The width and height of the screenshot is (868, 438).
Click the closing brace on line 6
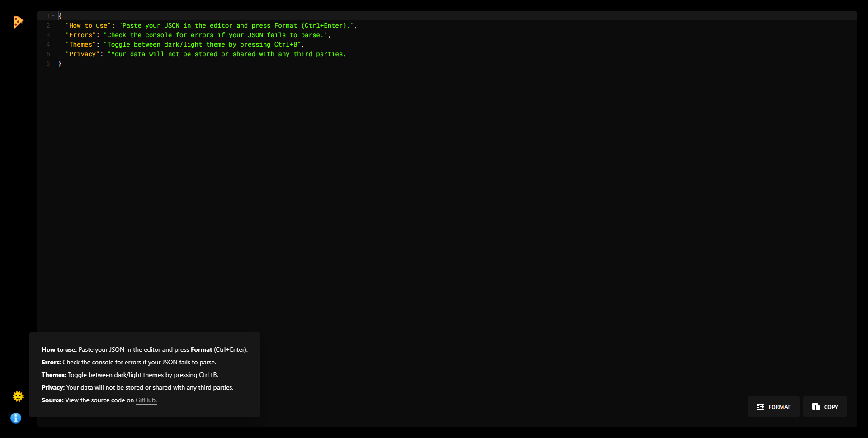click(x=60, y=63)
